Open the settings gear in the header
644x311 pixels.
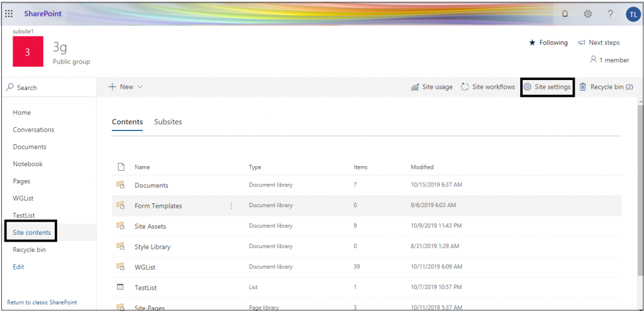[588, 14]
